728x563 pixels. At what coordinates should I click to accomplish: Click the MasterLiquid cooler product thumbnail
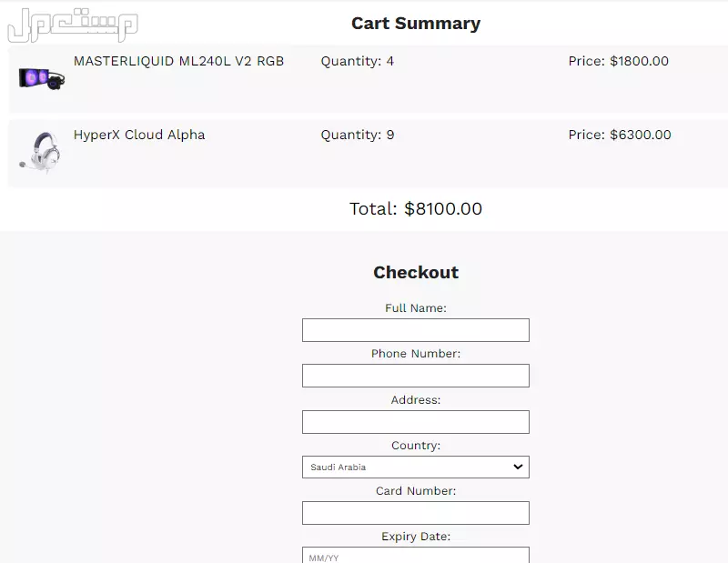tap(41, 76)
